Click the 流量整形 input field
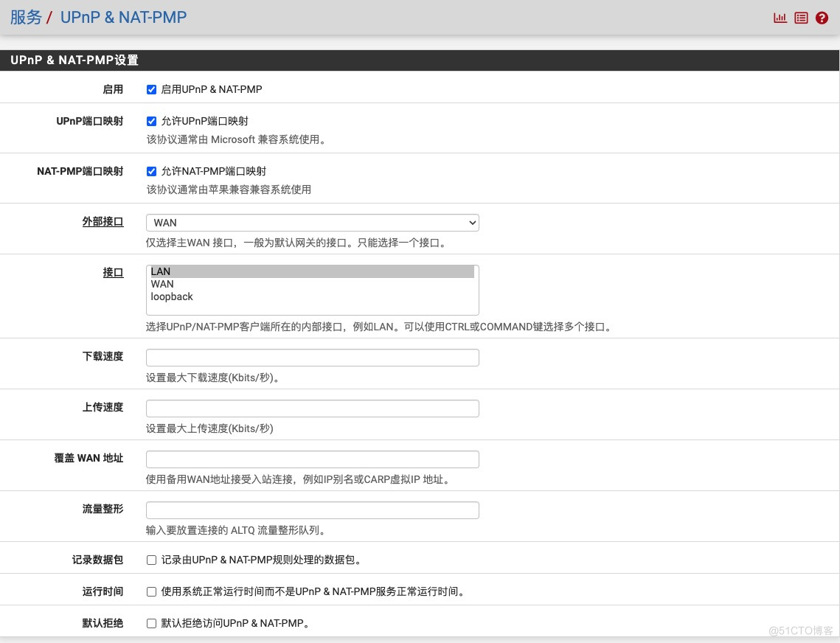Image resolution: width=840 pixels, height=643 pixels. pos(312,510)
